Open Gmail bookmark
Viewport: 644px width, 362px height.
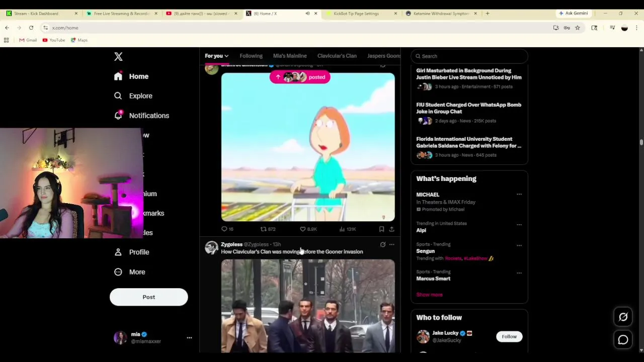(28, 40)
